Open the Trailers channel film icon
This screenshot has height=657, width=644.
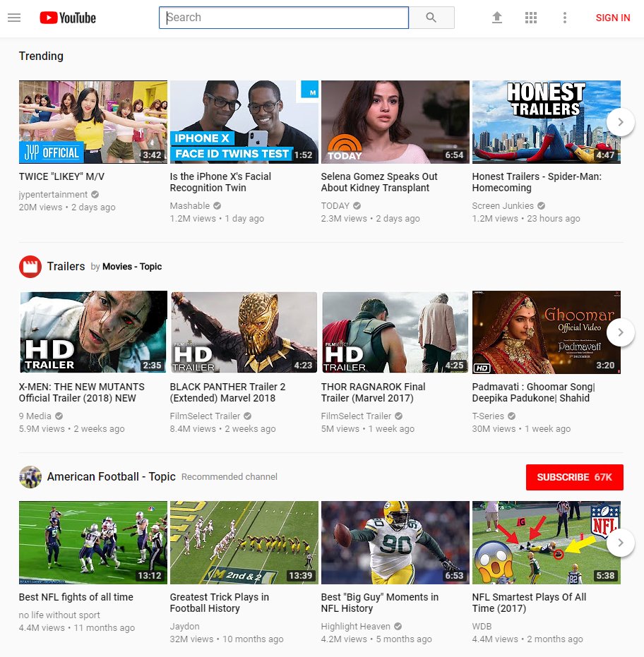tap(30, 267)
